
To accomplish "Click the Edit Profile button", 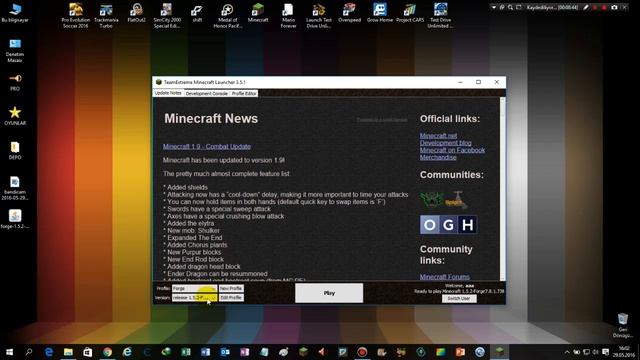I will pyautogui.click(x=231, y=298).
